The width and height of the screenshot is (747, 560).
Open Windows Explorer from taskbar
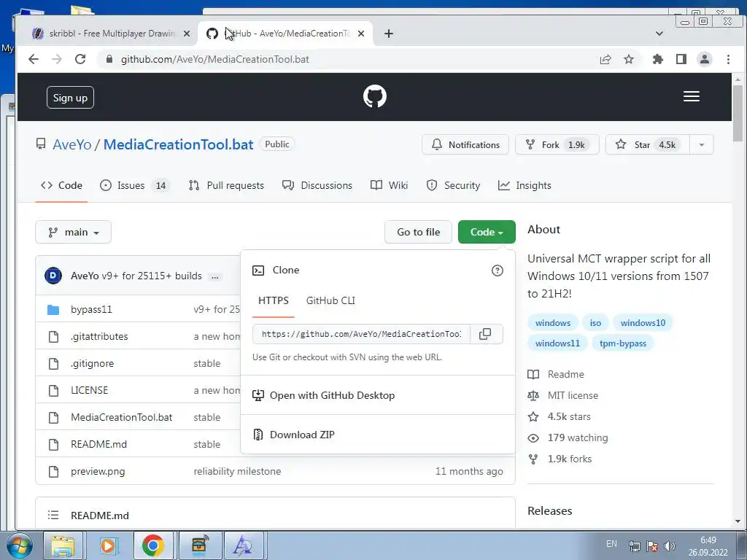coord(63,545)
